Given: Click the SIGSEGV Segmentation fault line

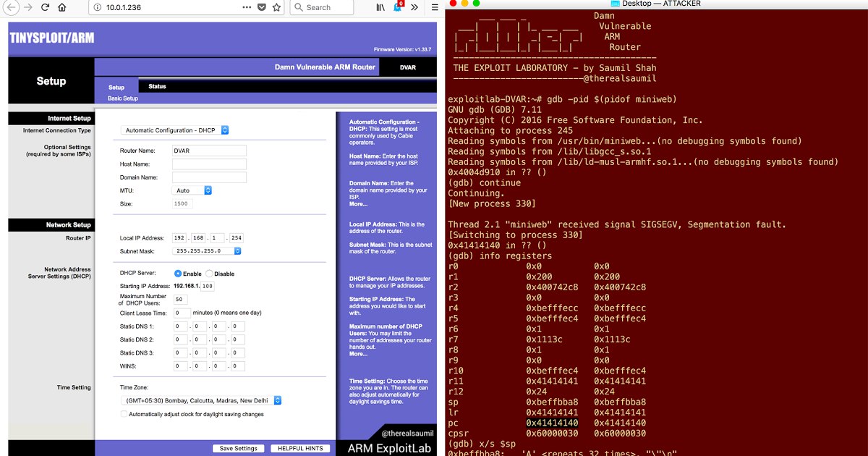Looking at the screenshot, I should 616,224.
